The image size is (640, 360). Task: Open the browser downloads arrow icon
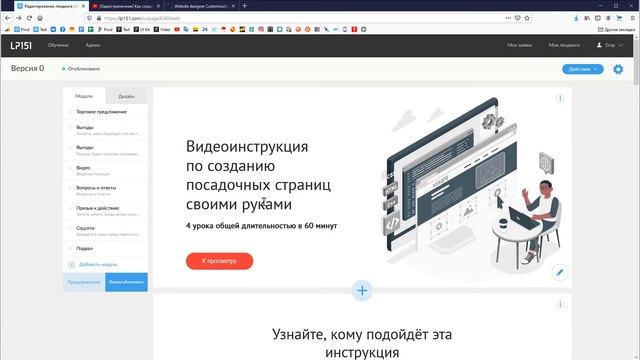coord(576,18)
